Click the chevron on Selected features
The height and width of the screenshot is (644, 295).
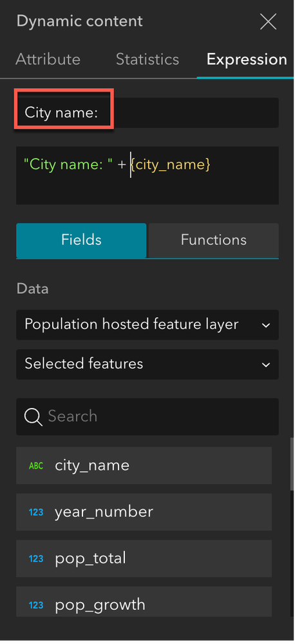click(266, 365)
